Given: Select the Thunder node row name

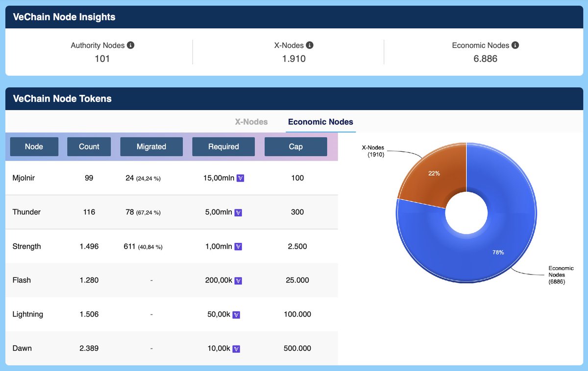Looking at the screenshot, I should click(26, 212).
